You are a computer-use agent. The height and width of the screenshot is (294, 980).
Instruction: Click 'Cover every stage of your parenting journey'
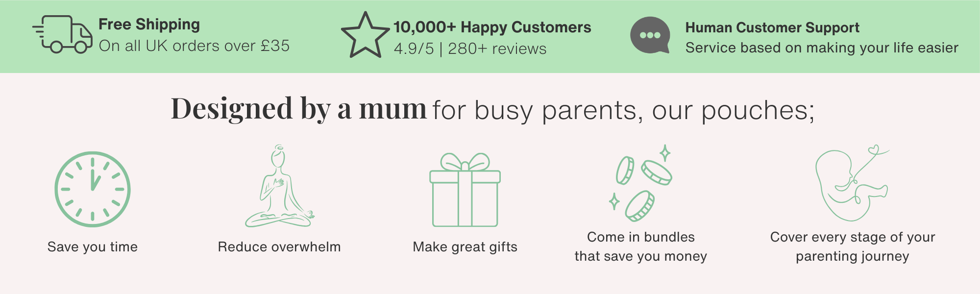[853, 246]
